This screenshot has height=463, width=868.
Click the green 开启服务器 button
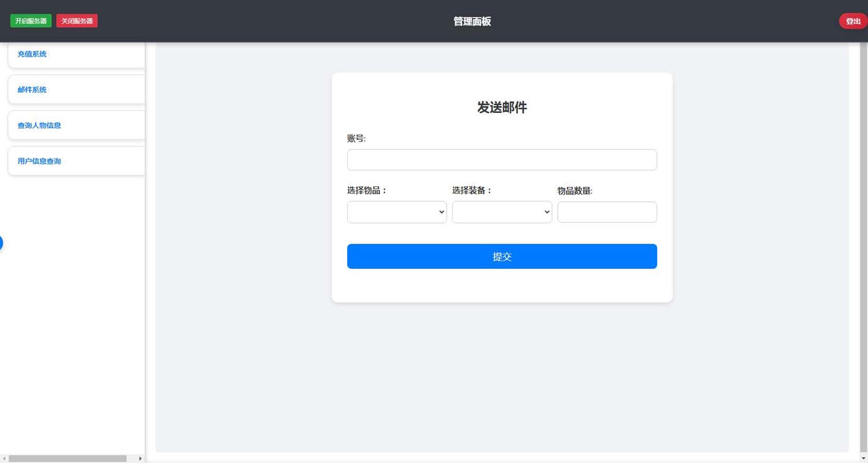pyautogui.click(x=31, y=21)
